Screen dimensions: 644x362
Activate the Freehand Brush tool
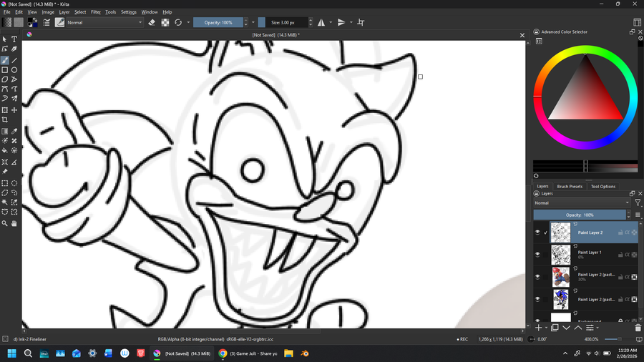click(4, 60)
